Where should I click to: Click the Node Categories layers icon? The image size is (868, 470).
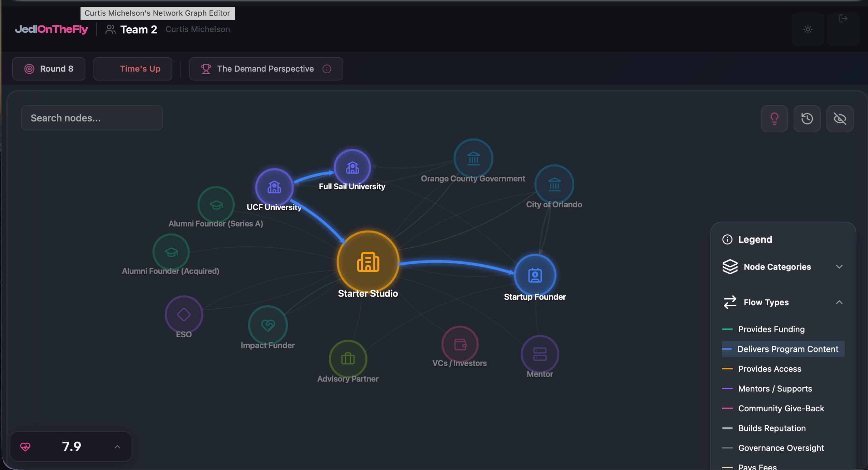[730, 267]
